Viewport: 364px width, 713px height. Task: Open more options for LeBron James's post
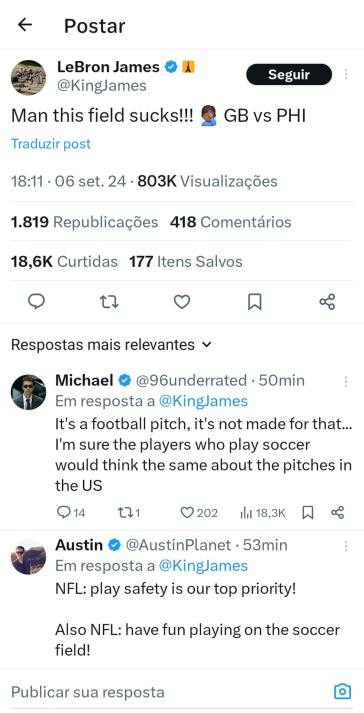(x=346, y=74)
